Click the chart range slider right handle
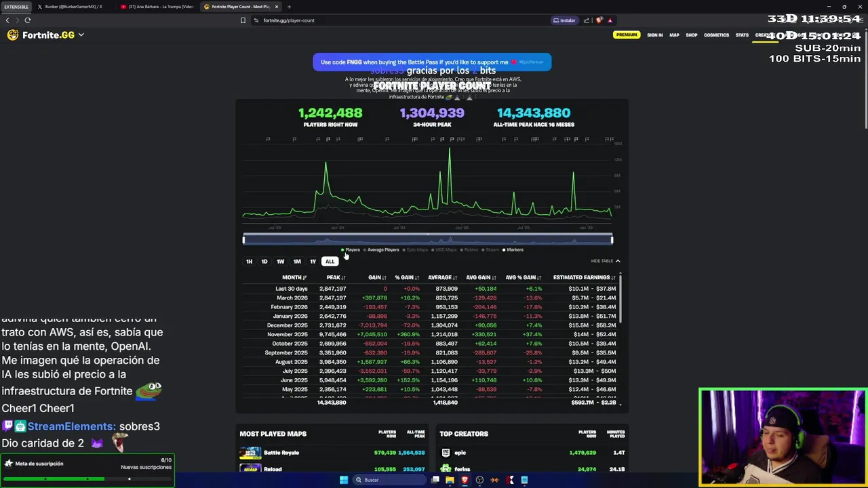This screenshot has height=488, width=868. point(612,239)
